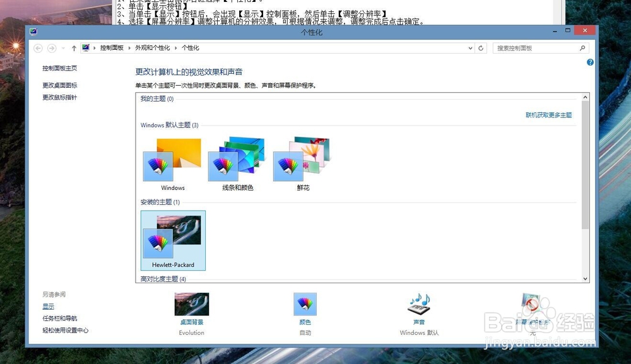Select the Windows default theme
This screenshot has height=364, width=631.
point(173,165)
